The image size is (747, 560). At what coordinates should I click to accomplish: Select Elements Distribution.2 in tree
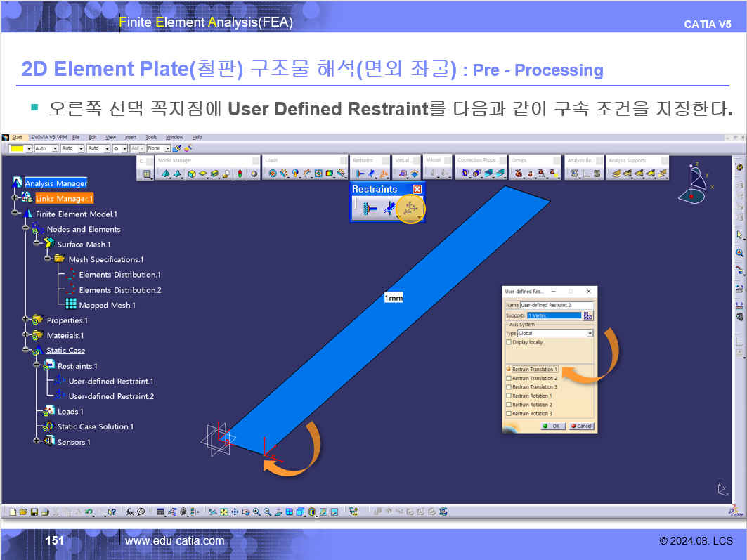click(x=120, y=290)
